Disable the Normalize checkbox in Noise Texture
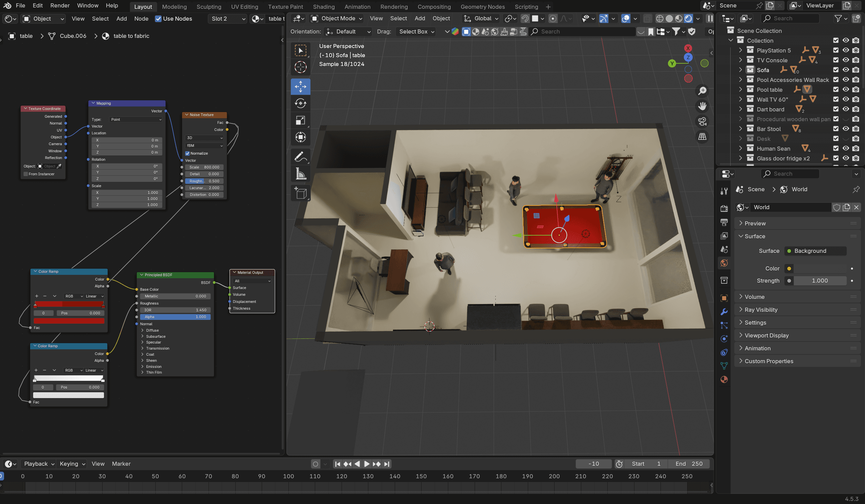 188,153
